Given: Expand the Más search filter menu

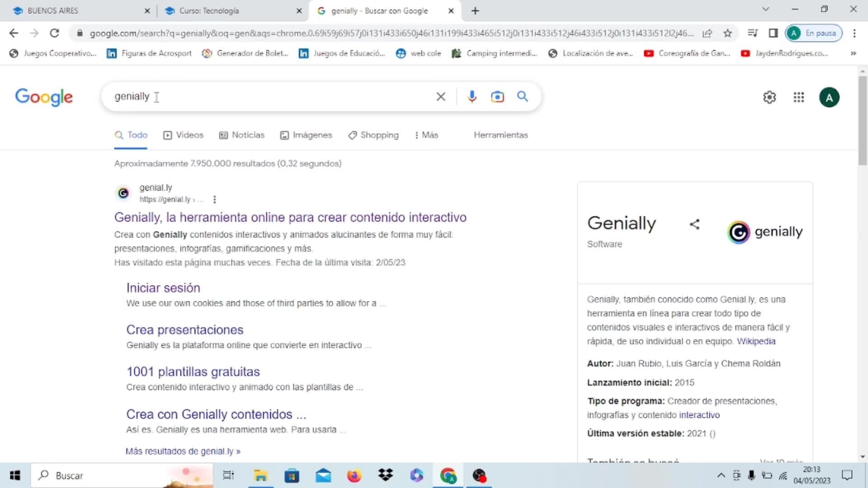Looking at the screenshot, I should (x=426, y=135).
